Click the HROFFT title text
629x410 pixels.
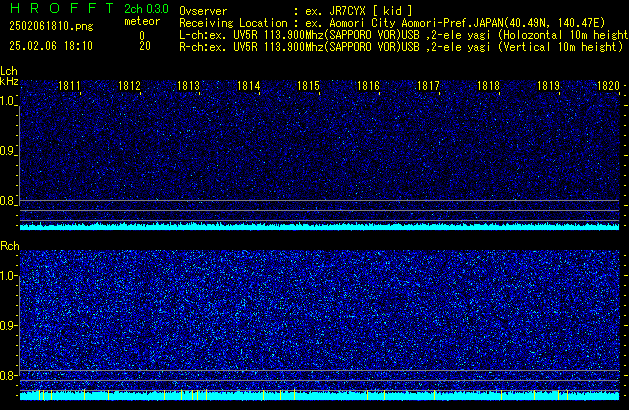click(x=62, y=8)
